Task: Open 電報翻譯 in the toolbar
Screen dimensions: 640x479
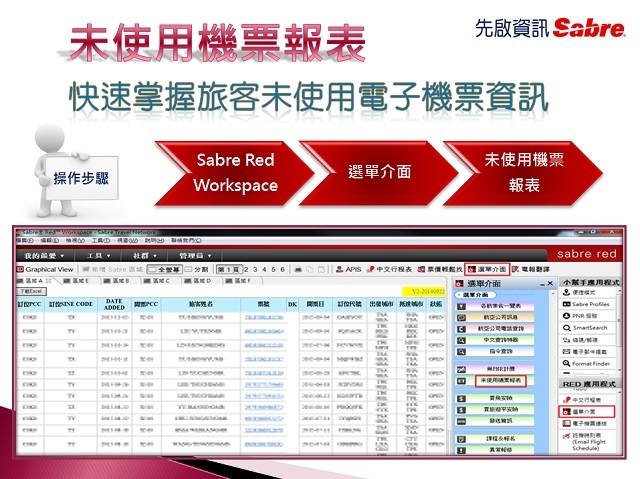Action: 531,269
